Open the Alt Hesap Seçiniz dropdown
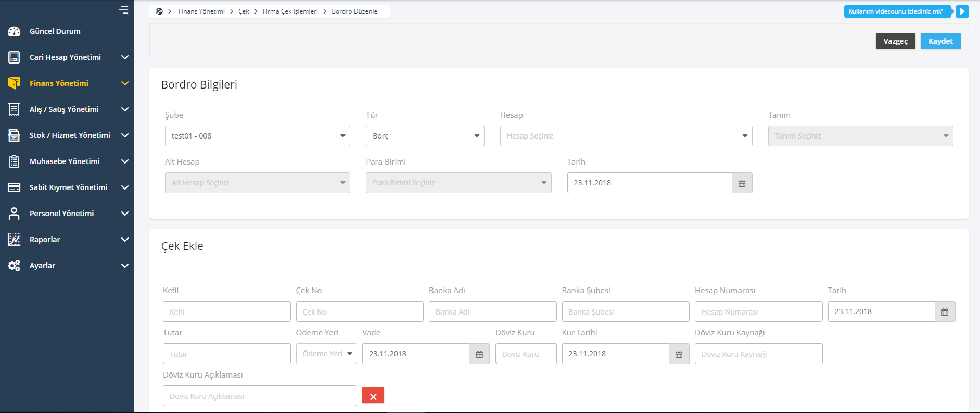980x413 pixels. point(258,183)
